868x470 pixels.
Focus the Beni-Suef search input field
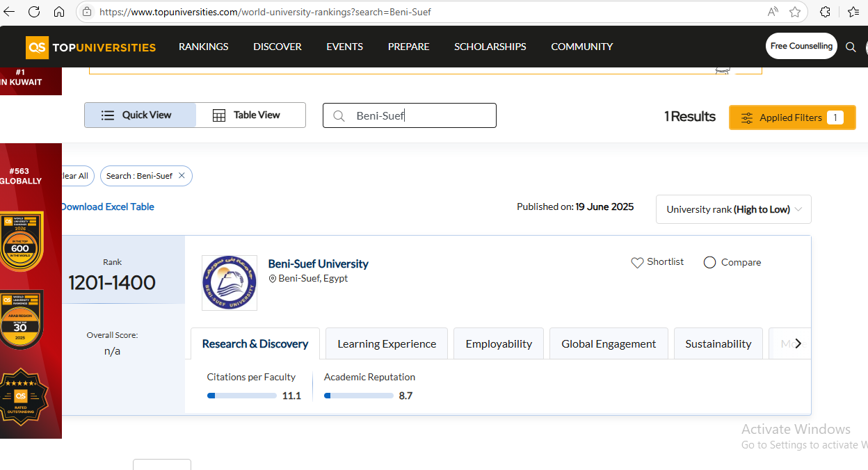tap(410, 115)
